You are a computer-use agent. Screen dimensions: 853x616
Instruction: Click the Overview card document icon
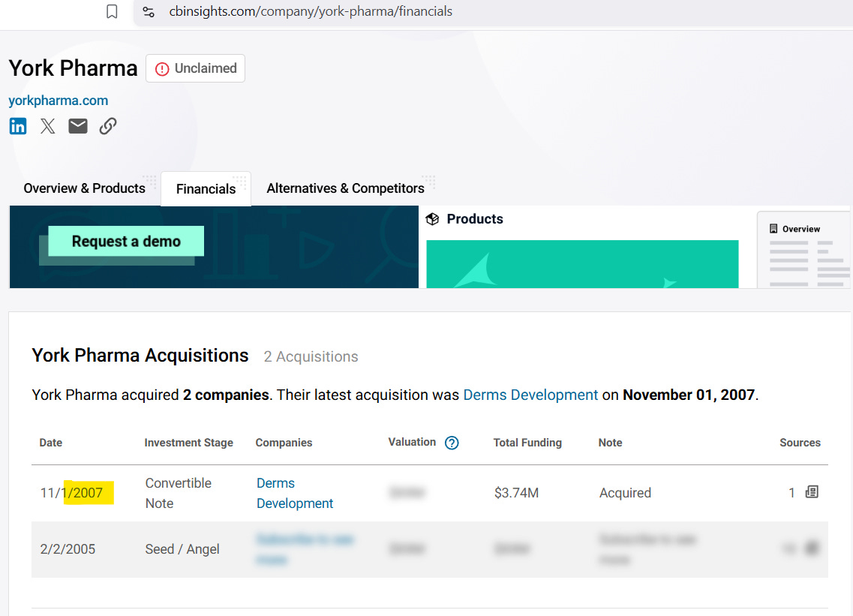(773, 229)
